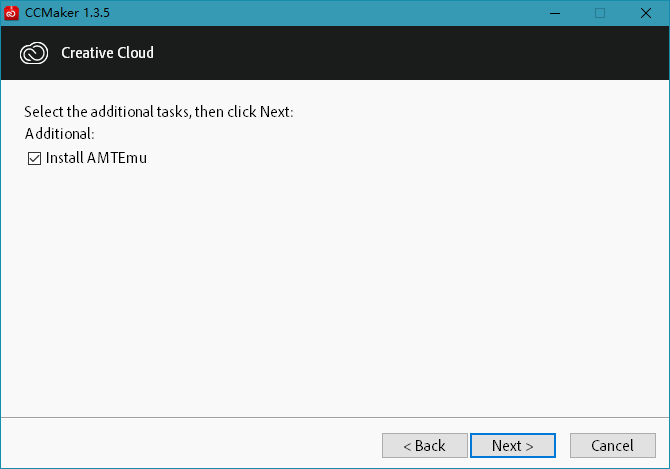670x469 pixels.
Task: Click the 'Additional:' label
Action: point(59,134)
